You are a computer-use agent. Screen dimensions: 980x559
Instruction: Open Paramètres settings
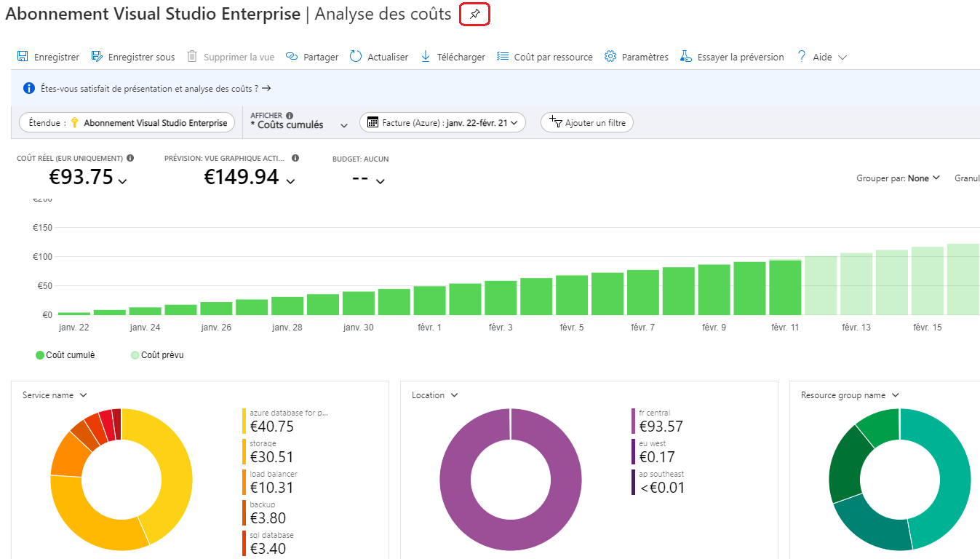tap(637, 57)
